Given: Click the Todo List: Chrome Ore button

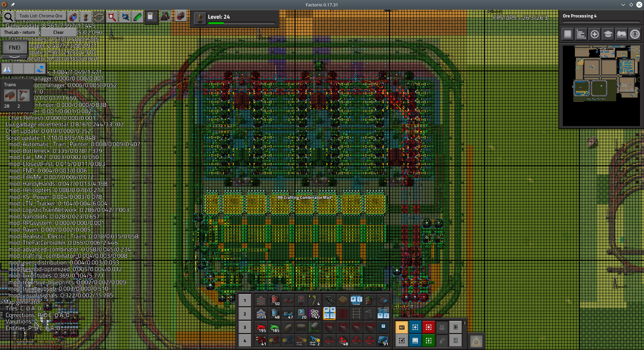Looking at the screenshot, I should click(x=41, y=16).
